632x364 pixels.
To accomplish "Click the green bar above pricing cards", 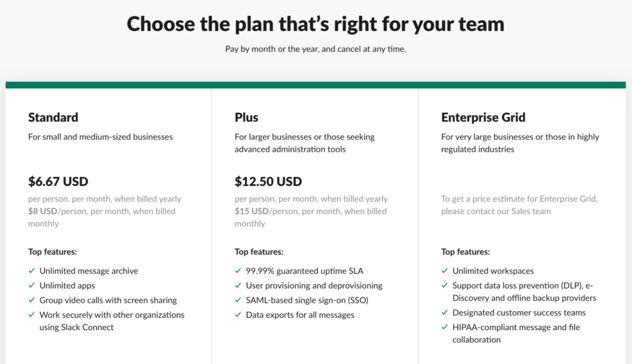I will (x=315, y=85).
